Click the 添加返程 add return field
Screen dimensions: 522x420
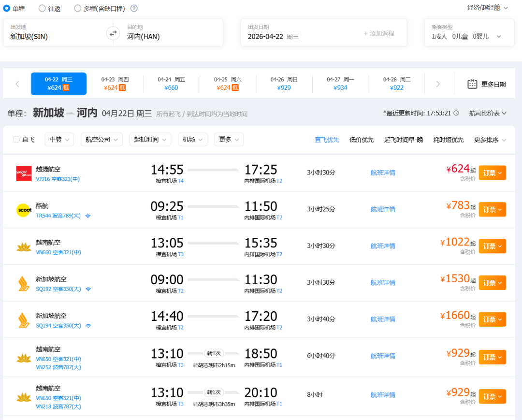379,33
